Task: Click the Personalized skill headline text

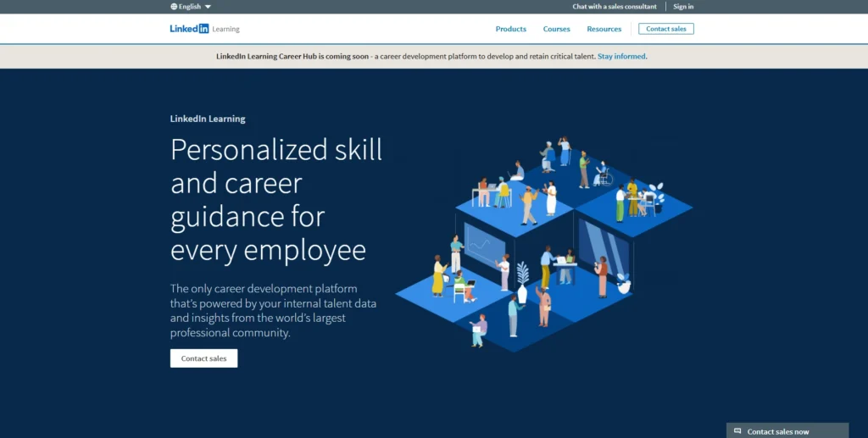Action: click(276, 200)
